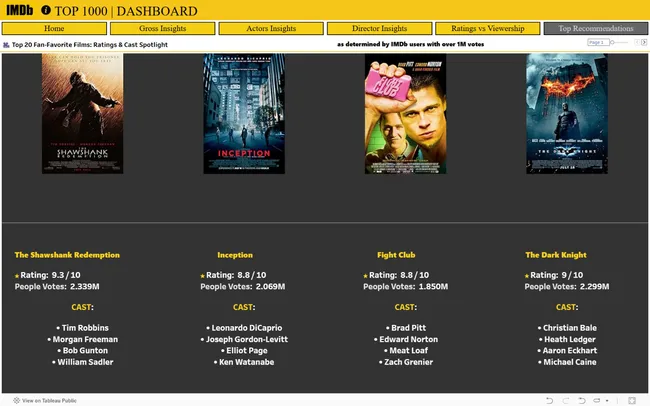Click 'Rating: 9 / 10' text

click(x=556, y=275)
